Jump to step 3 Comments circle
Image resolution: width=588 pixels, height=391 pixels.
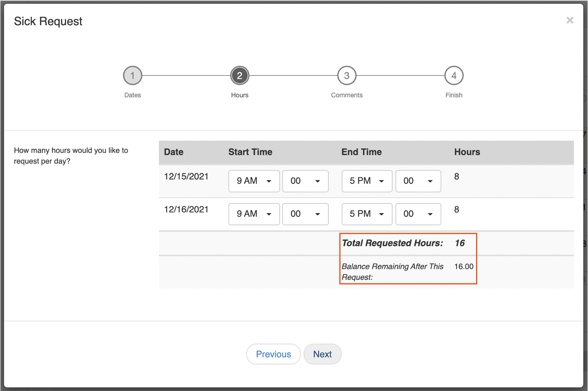point(346,76)
